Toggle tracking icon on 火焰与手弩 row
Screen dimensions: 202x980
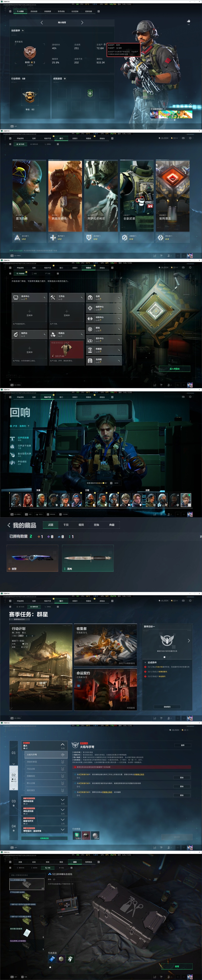63,755
